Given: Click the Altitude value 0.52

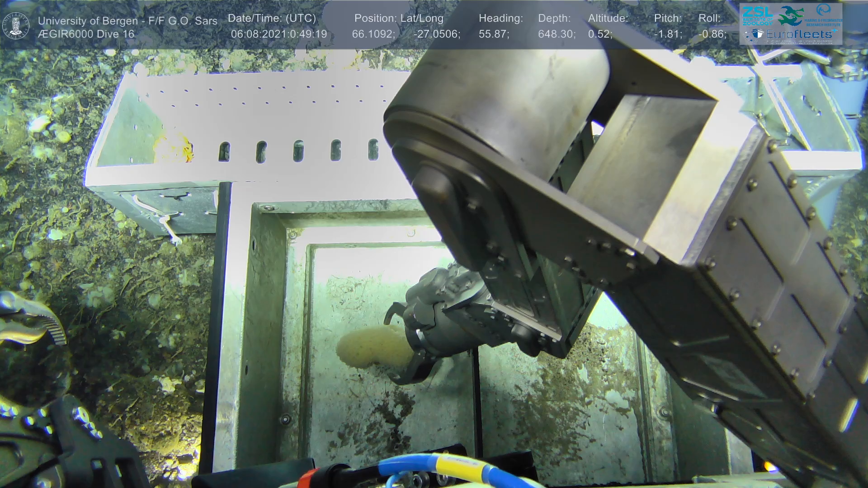Looking at the screenshot, I should [x=600, y=34].
